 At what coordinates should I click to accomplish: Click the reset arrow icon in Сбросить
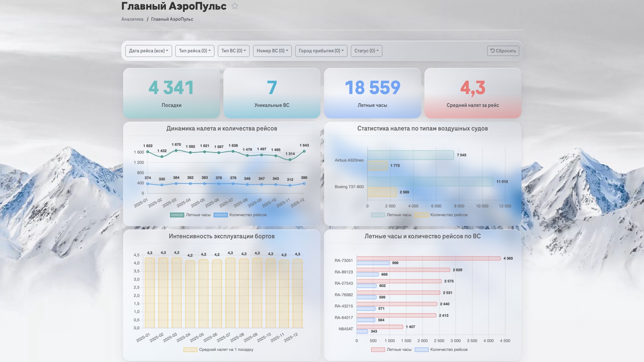492,51
